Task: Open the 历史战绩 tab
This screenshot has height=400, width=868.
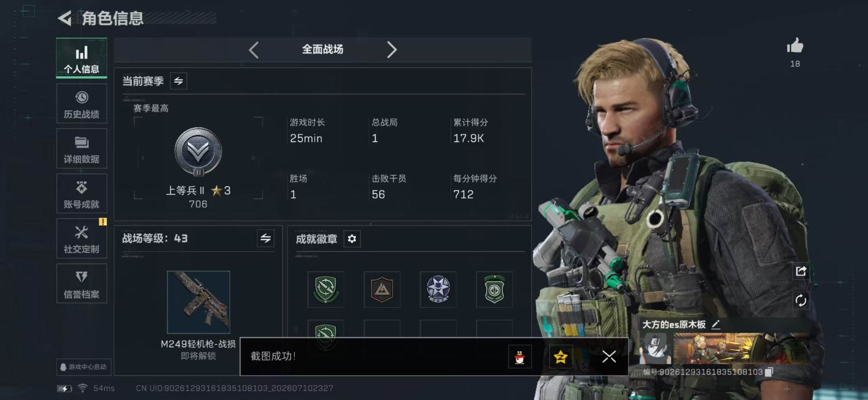Action: pyautogui.click(x=82, y=104)
